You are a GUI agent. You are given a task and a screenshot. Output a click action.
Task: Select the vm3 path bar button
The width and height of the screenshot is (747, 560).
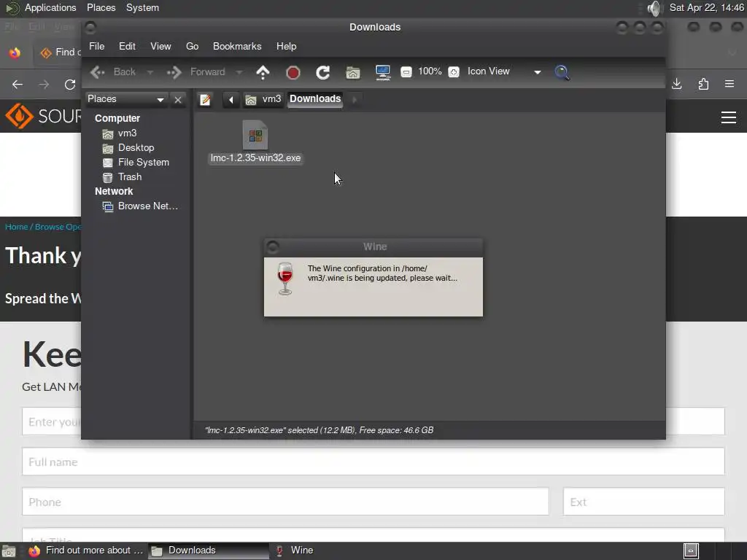click(263, 99)
